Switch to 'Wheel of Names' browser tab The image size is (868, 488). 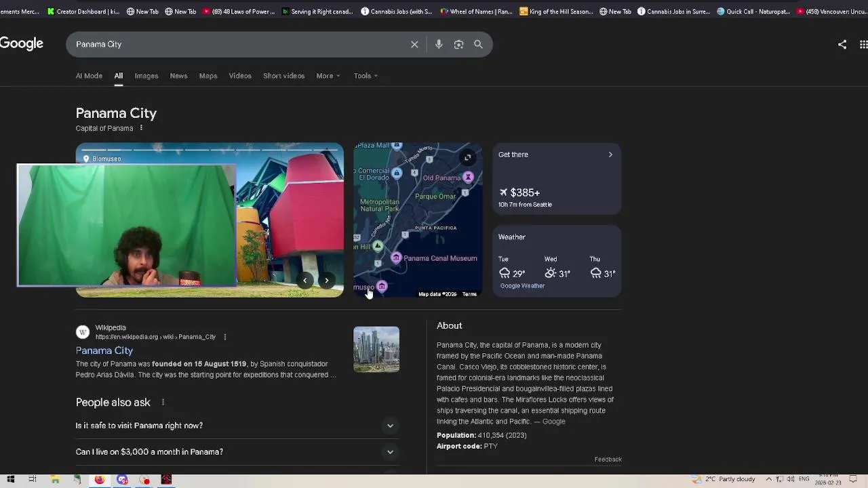coord(476,12)
